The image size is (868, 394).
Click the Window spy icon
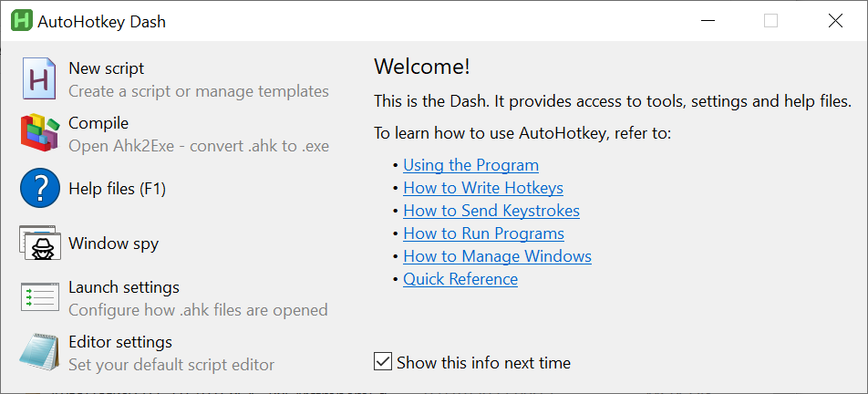(x=40, y=244)
